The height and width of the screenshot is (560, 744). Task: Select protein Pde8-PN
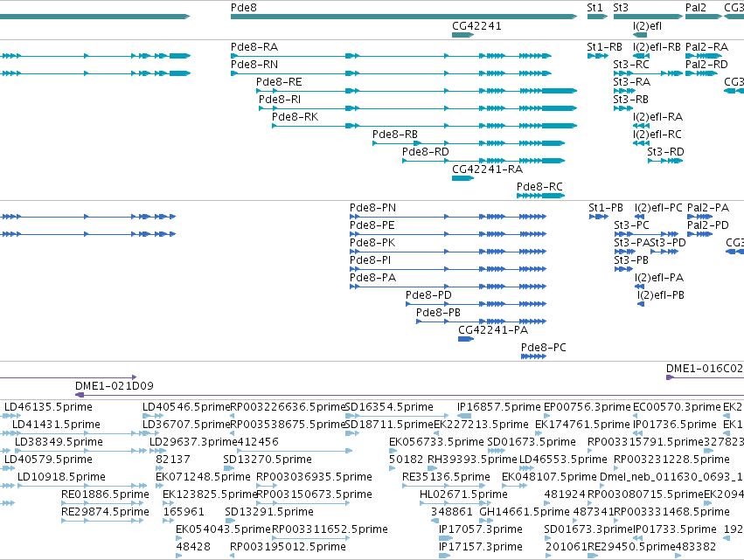click(x=448, y=217)
